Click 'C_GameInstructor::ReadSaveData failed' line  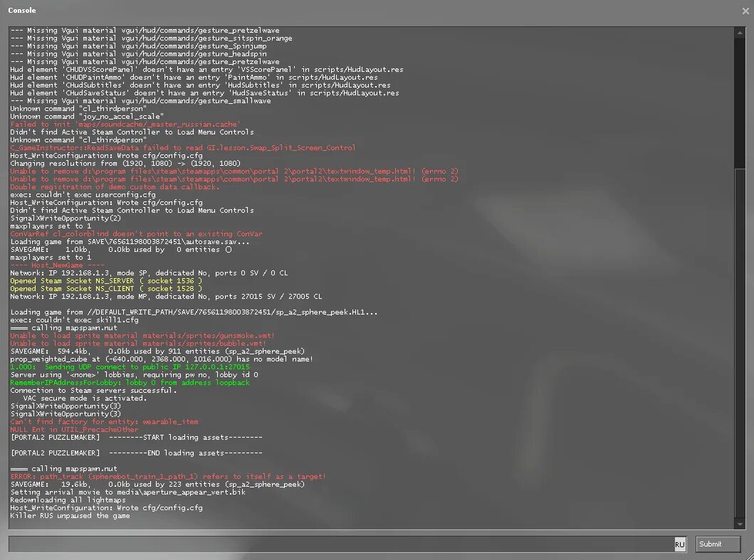point(183,147)
